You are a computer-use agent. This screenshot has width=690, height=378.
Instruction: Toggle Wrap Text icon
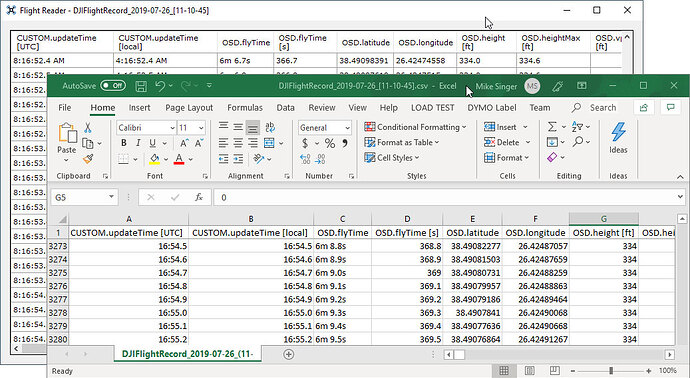tap(270, 127)
